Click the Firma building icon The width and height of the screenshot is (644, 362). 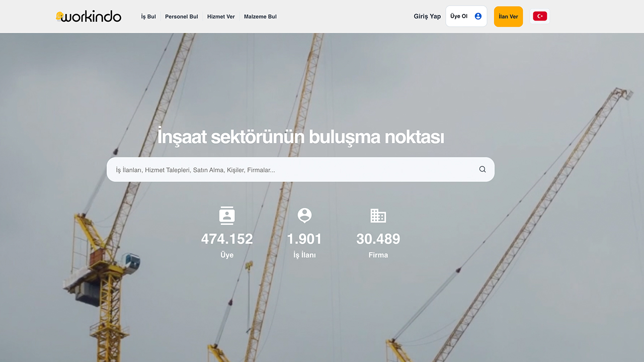click(x=378, y=216)
